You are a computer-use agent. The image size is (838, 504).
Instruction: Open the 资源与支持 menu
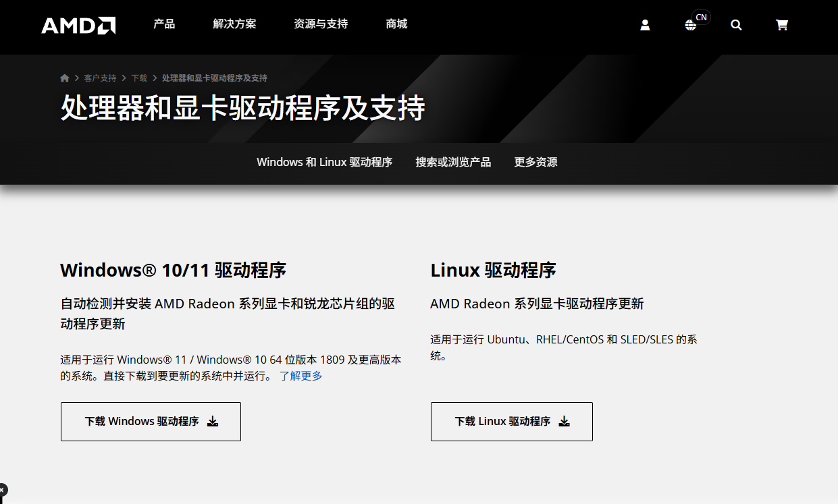[321, 24]
